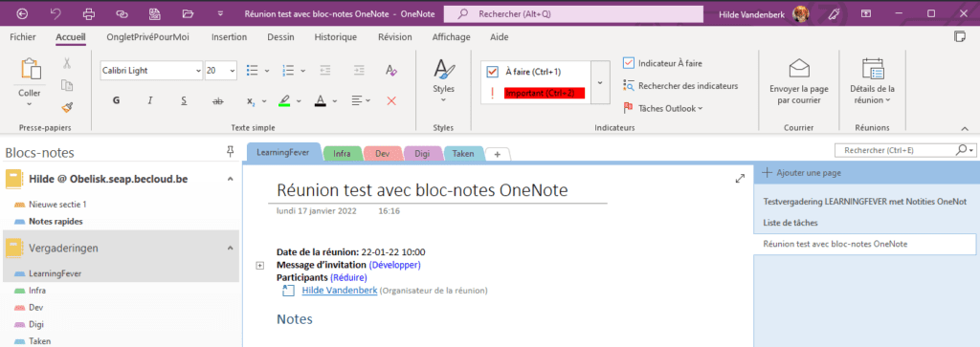This screenshot has height=347, width=980.
Task: Click Rechercher des indicateurs
Action: tap(680, 85)
